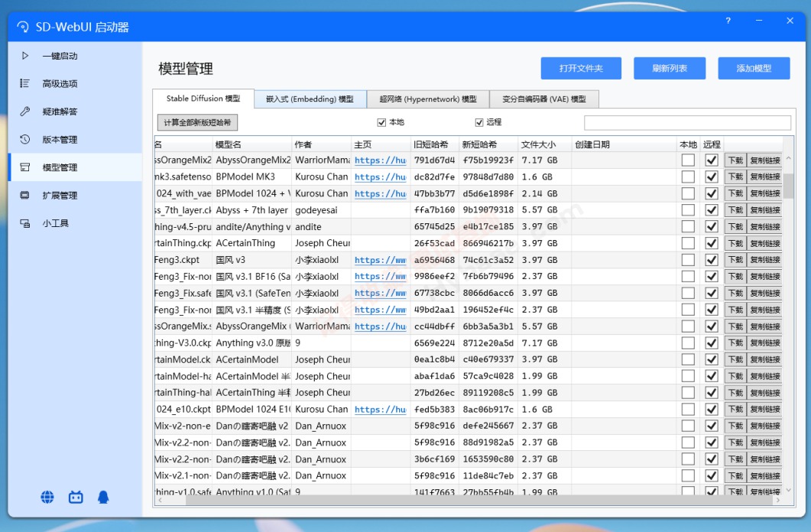
Task: Click the 作者 column header
Action: [321, 144]
